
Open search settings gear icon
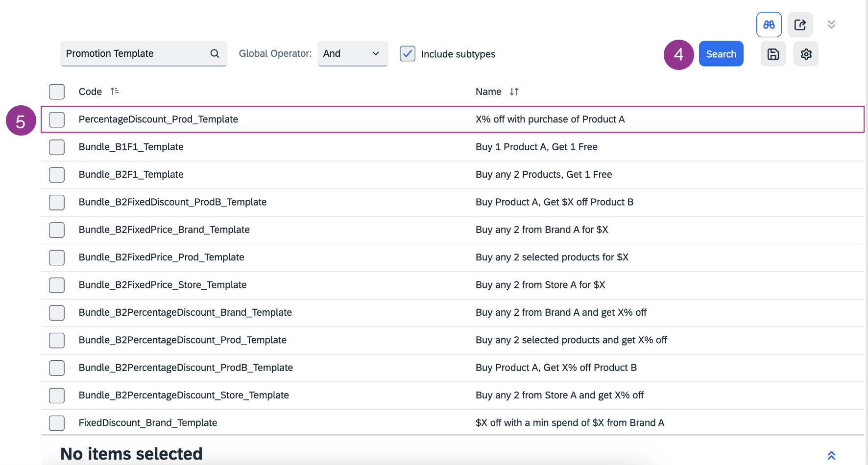[806, 54]
